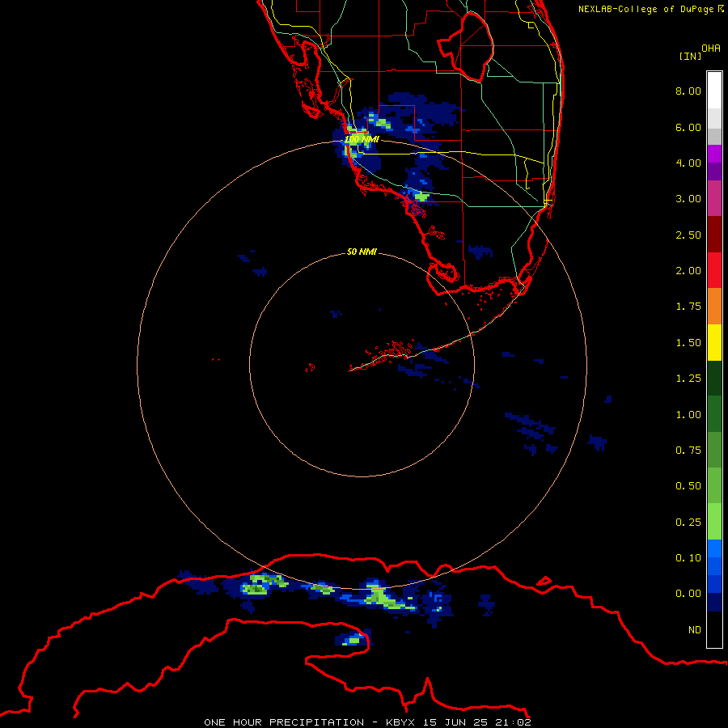Click the ND legend label
The image size is (728, 728).
[x=695, y=630]
